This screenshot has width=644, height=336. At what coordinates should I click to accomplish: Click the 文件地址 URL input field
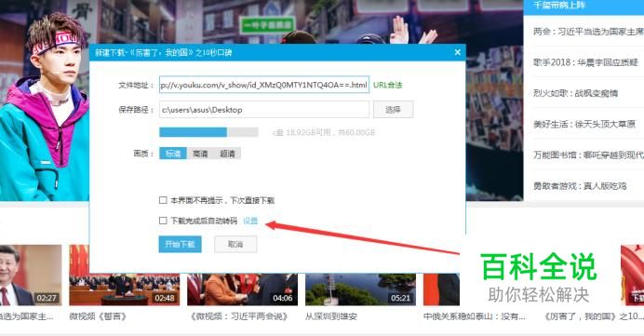click(264, 85)
